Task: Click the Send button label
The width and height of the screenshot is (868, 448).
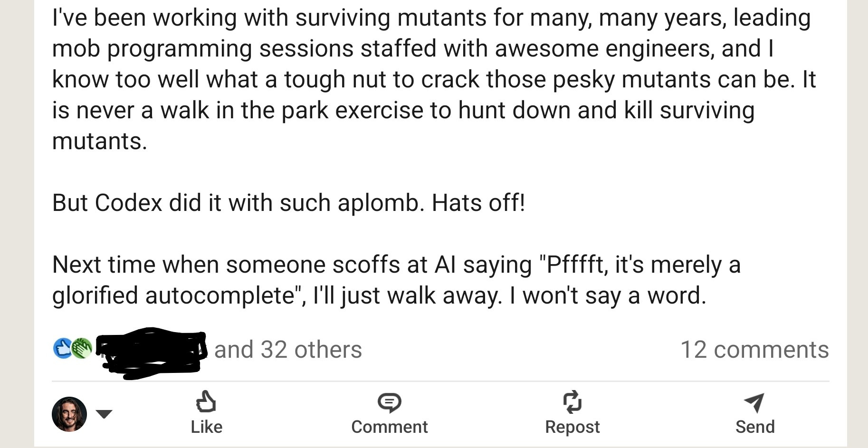Action: click(754, 427)
